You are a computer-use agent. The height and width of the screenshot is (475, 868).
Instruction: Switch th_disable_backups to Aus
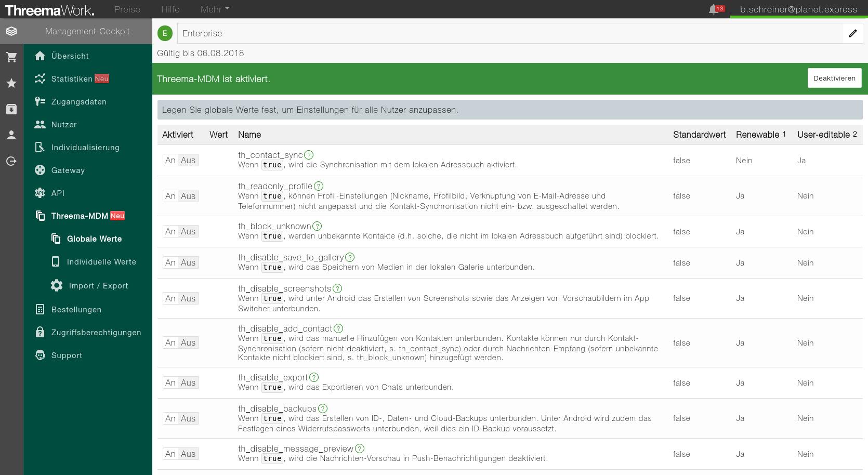point(188,418)
